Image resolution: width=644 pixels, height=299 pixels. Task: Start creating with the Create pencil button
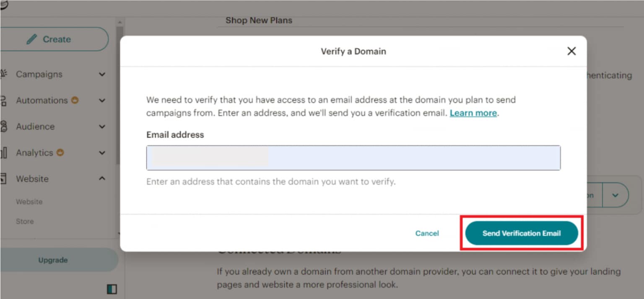[55, 39]
